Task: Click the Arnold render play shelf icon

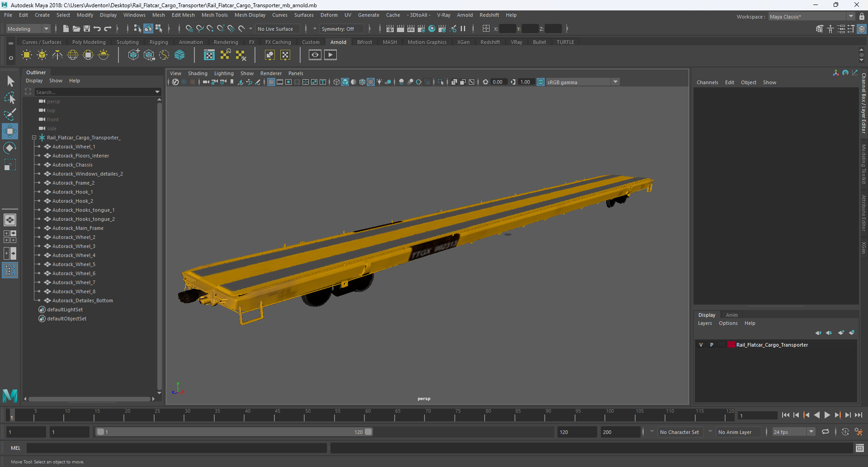Action: tap(330, 55)
